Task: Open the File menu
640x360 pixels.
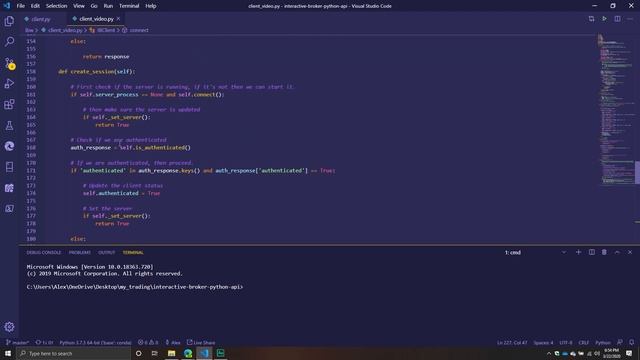Action: tap(20, 6)
